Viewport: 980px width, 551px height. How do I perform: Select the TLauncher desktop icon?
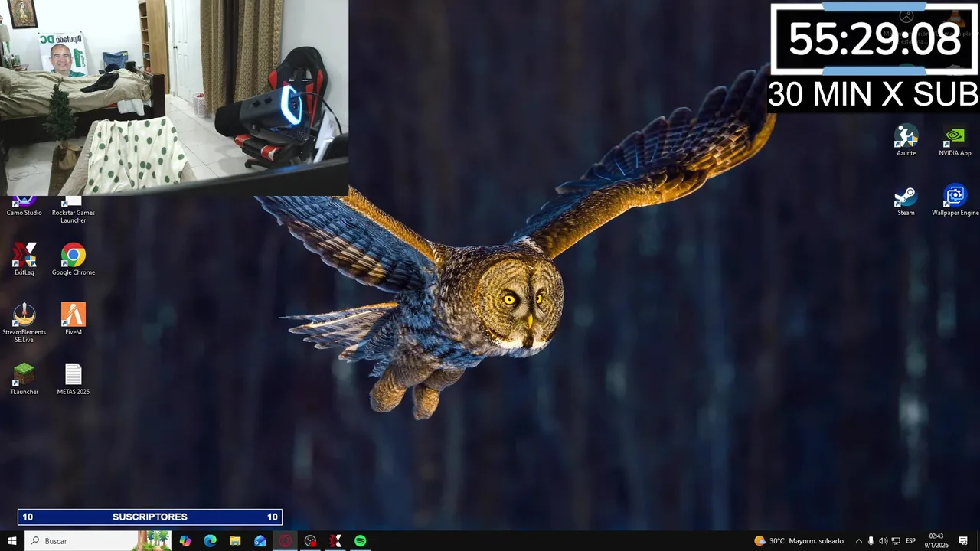point(24,379)
